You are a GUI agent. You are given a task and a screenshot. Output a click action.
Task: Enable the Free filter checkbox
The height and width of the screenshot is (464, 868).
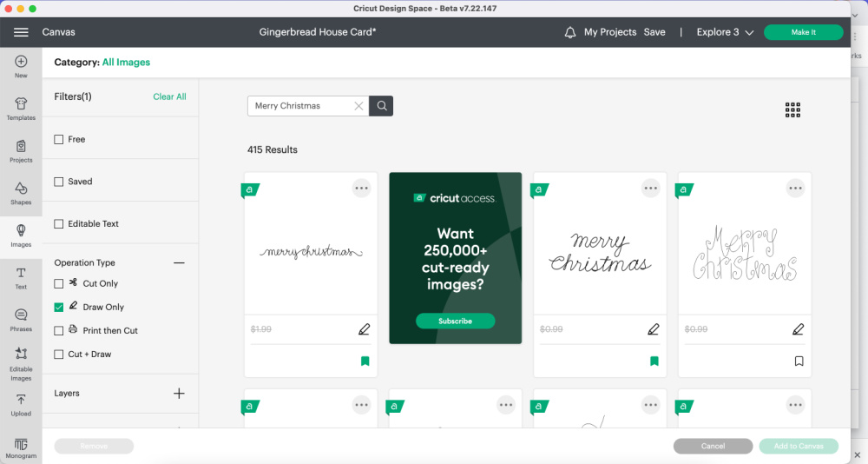point(59,139)
